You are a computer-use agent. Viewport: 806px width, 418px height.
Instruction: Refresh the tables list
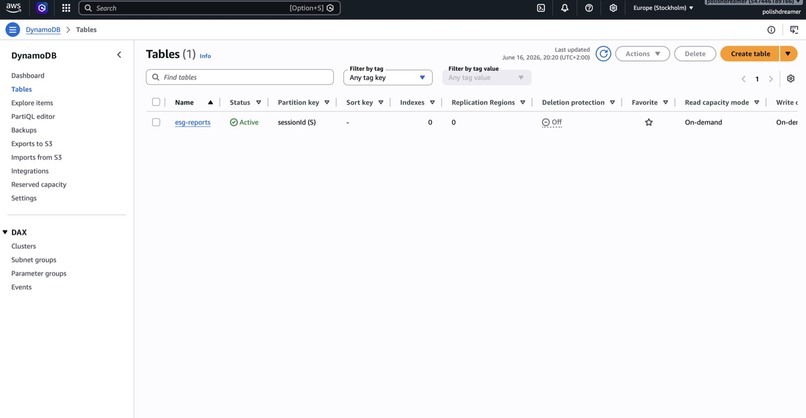603,53
